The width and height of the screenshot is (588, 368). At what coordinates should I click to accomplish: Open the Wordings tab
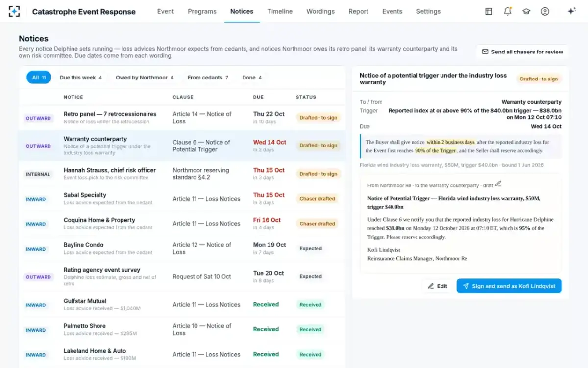point(320,11)
